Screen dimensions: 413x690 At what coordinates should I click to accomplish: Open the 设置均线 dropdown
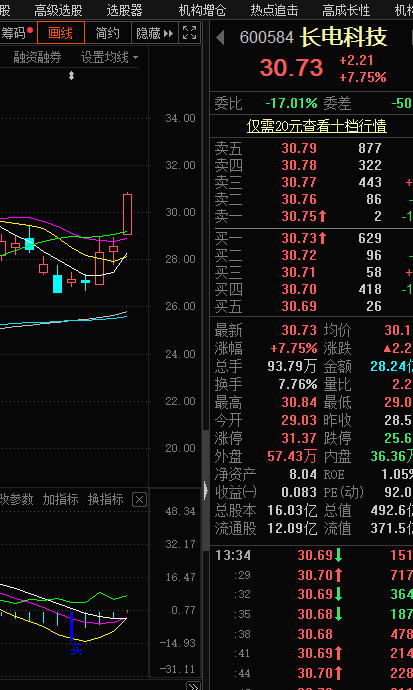coord(109,57)
